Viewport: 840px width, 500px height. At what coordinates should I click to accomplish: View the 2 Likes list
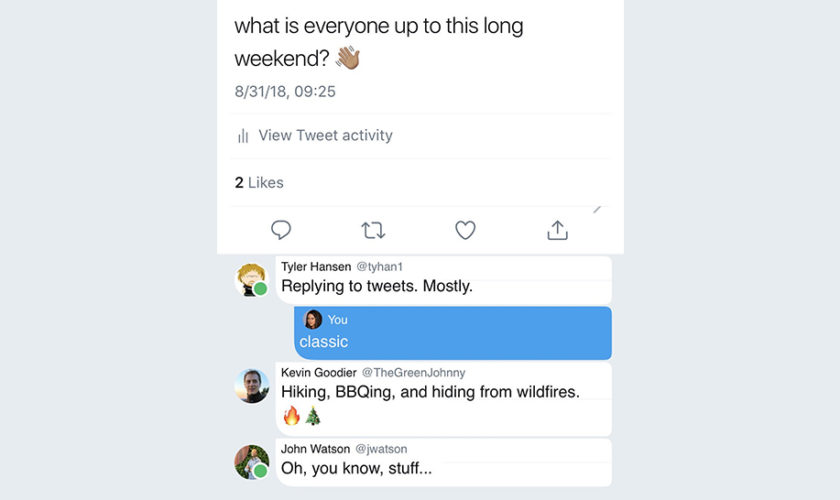[259, 182]
